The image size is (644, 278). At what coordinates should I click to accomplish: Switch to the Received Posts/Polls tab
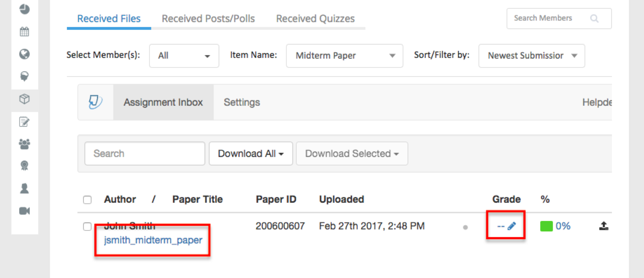pos(208,19)
